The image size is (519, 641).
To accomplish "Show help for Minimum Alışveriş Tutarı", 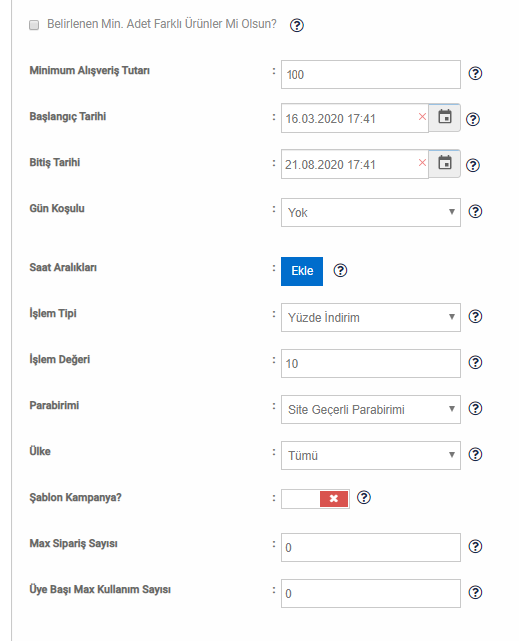I will click(475, 74).
